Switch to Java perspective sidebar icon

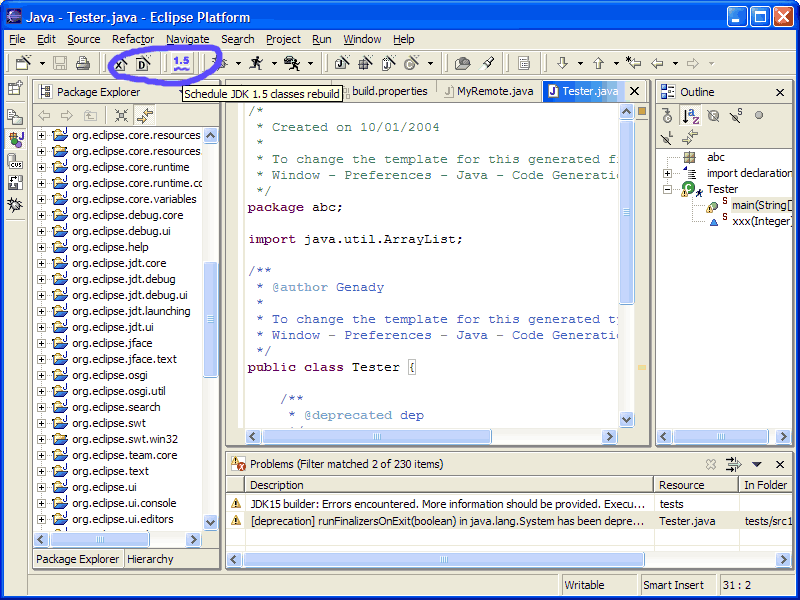pyautogui.click(x=15, y=139)
